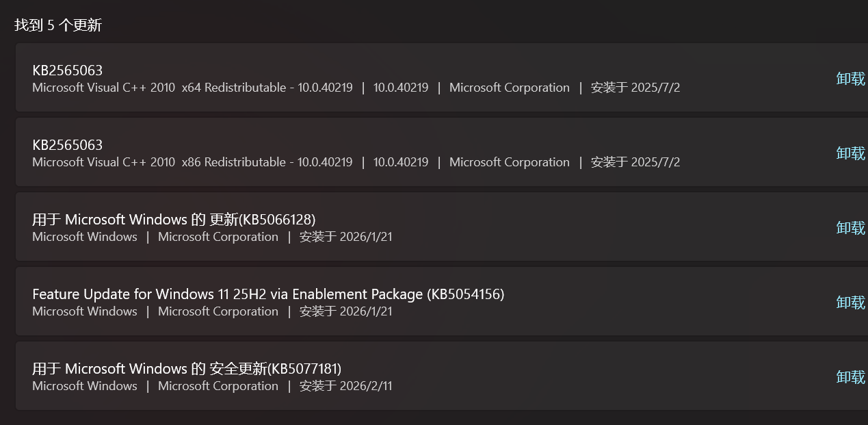Uninstall the KB5066128 Windows update

pyautogui.click(x=850, y=228)
